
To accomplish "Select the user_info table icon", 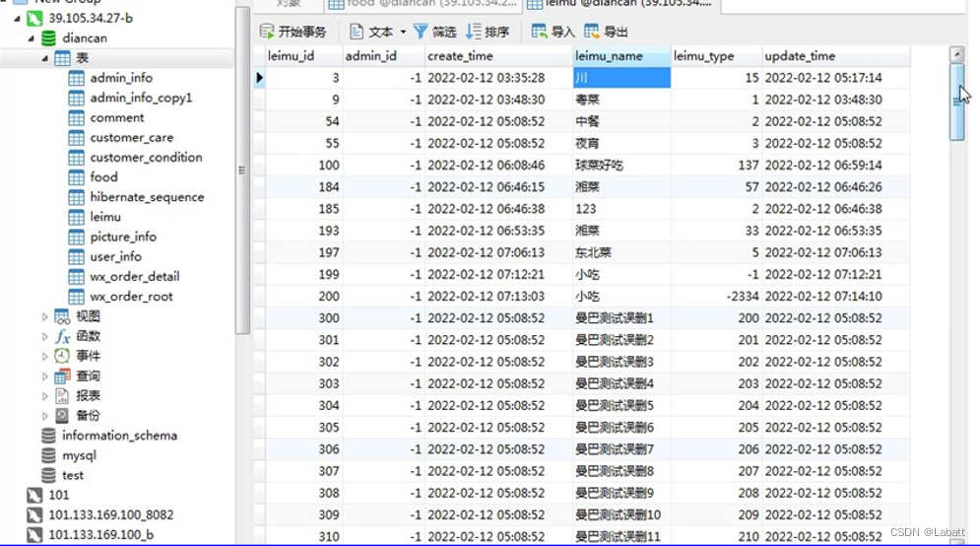I will [76, 257].
